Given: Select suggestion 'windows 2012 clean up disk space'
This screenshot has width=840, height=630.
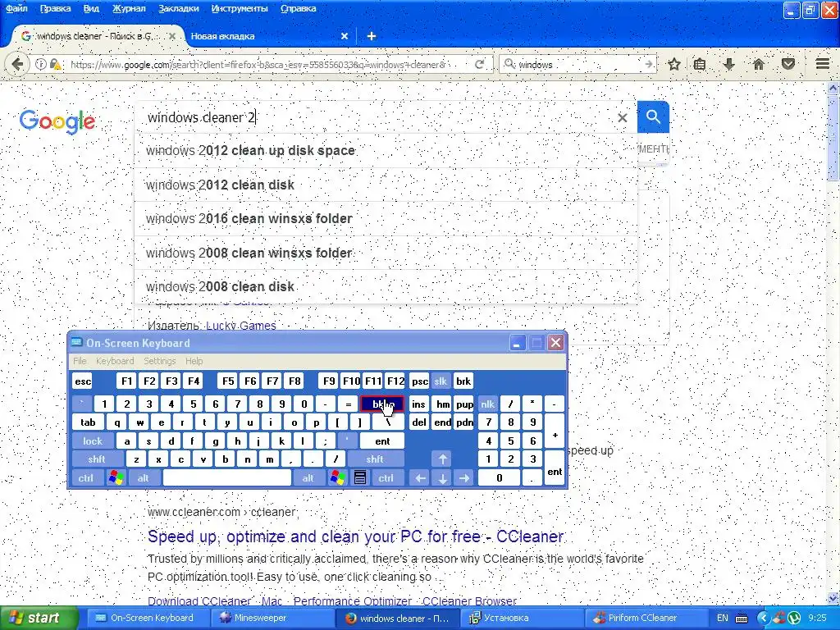Looking at the screenshot, I should tap(386, 151).
